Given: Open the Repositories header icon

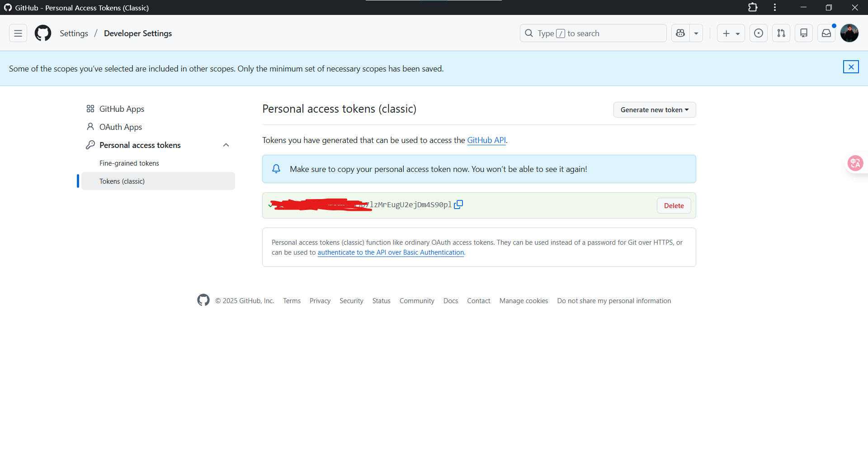Looking at the screenshot, I should coord(804,33).
